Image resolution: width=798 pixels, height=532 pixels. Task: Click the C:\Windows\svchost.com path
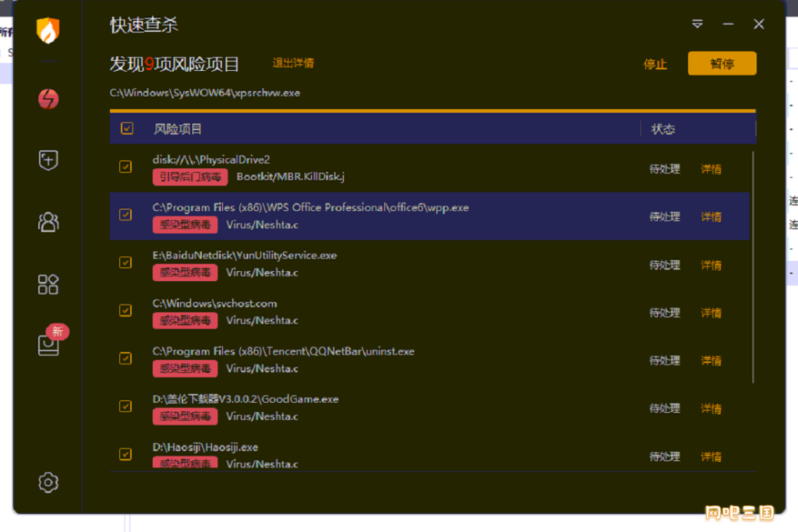coord(215,304)
